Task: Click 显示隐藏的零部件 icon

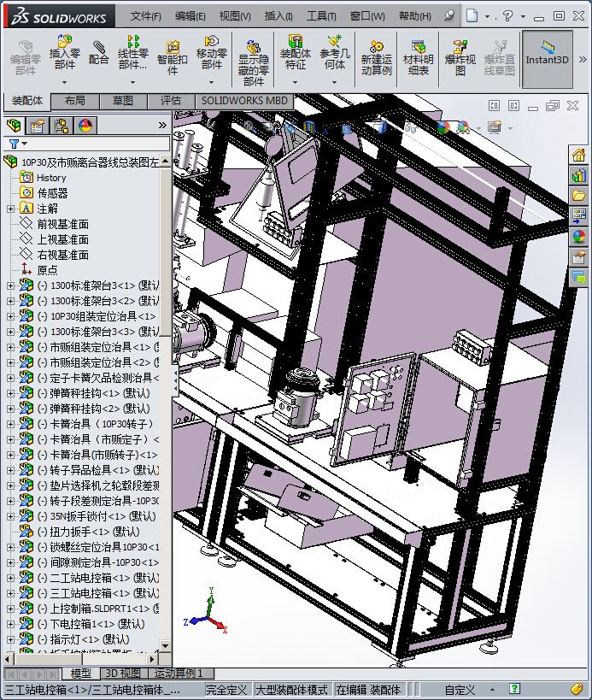Action: pos(254,63)
